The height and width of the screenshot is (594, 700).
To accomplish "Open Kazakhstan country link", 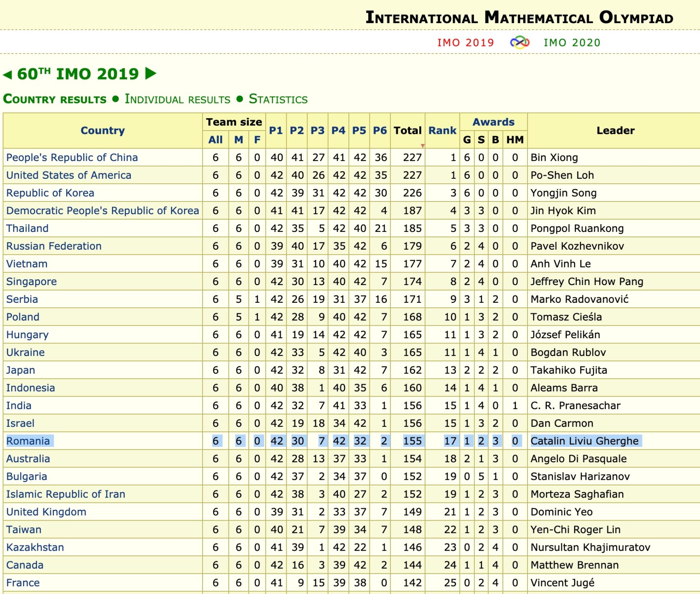I will pos(35,547).
